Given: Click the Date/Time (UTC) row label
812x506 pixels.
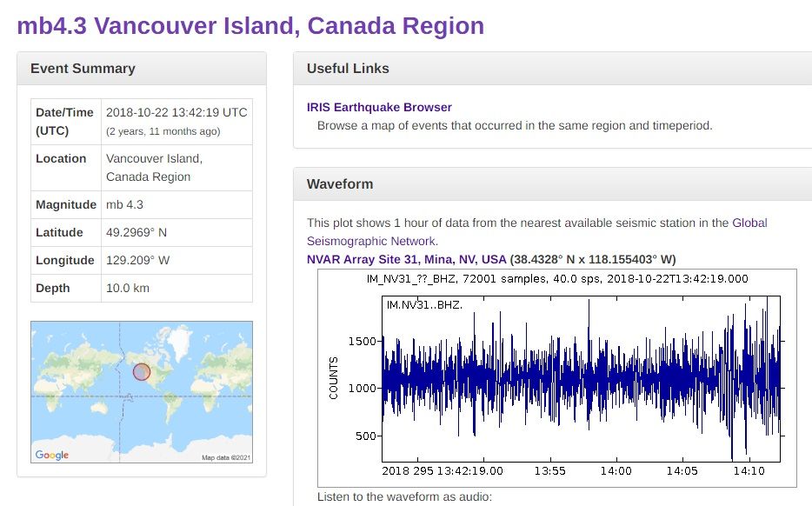Looking at the screenshot, I should pos(64,122).
